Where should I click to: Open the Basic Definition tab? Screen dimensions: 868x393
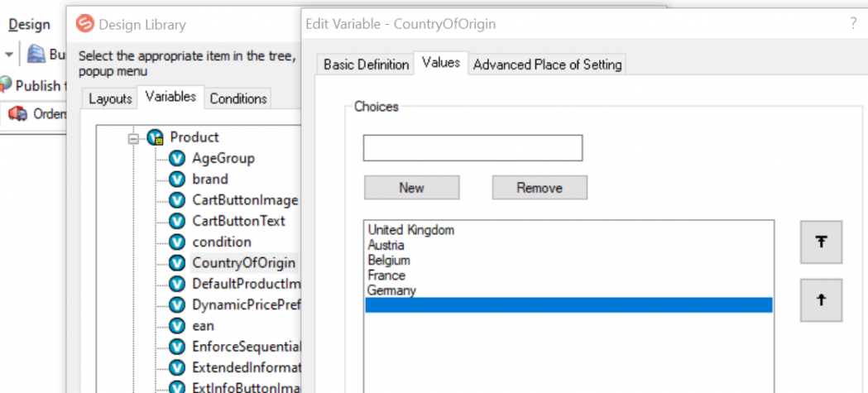click(366, 64)
